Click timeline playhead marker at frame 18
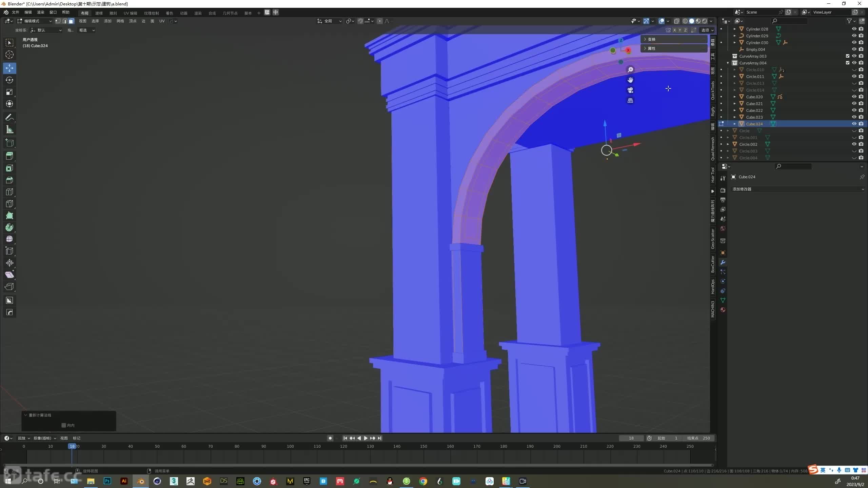 72,446
